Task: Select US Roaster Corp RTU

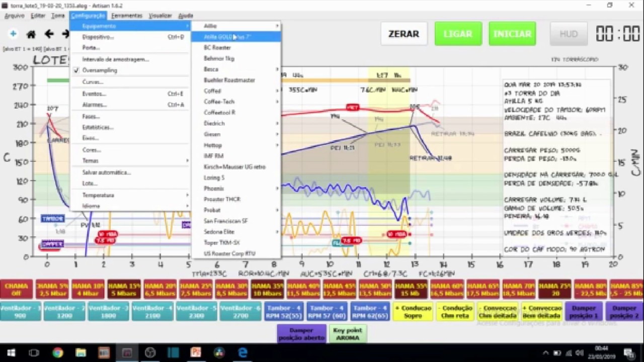Action: (x=236, y=254)
